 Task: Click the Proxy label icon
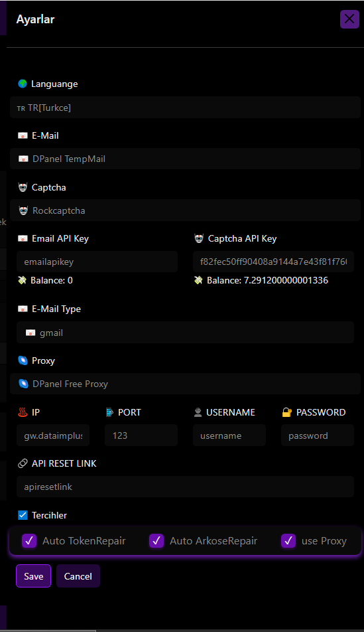23,360
